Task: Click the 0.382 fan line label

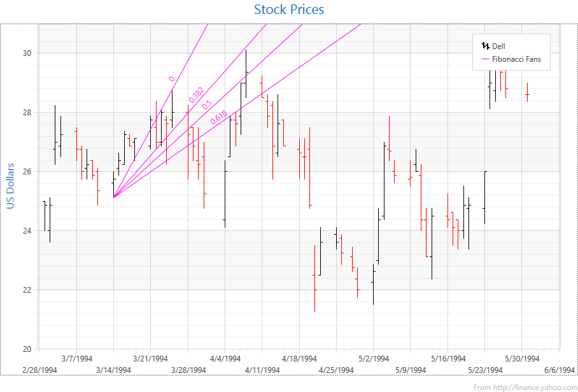Action: 196,95
